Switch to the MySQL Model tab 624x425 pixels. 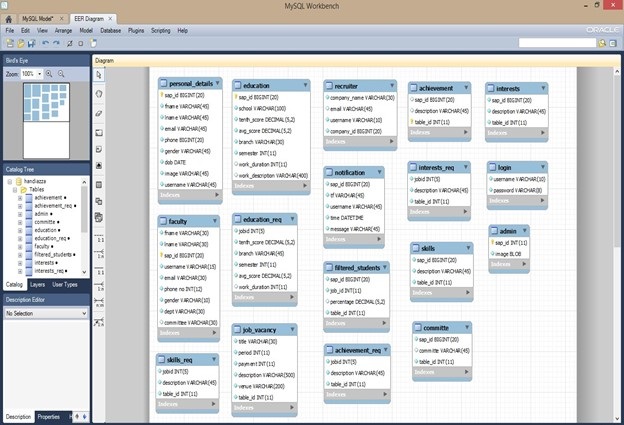[x=37, y=19]
